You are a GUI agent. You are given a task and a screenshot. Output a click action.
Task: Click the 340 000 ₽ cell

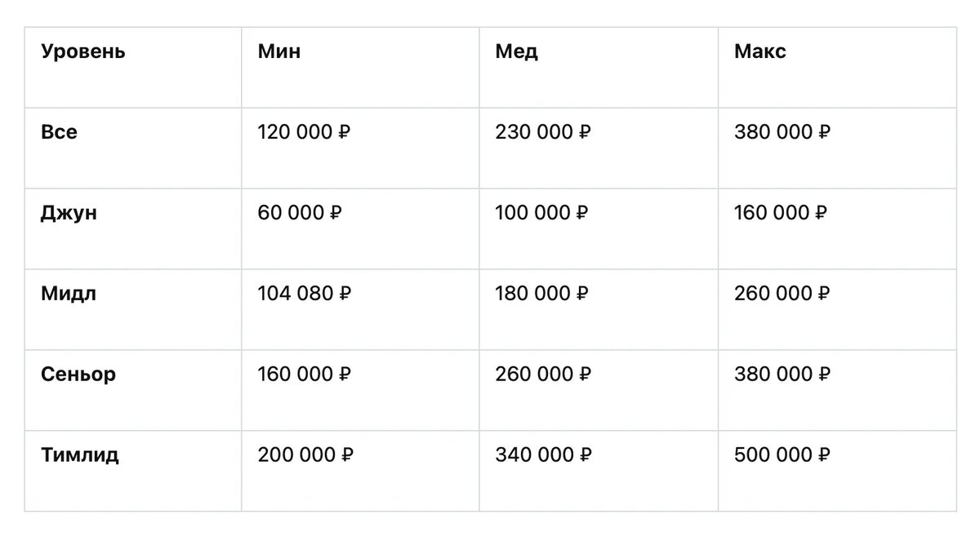point(543,455)
